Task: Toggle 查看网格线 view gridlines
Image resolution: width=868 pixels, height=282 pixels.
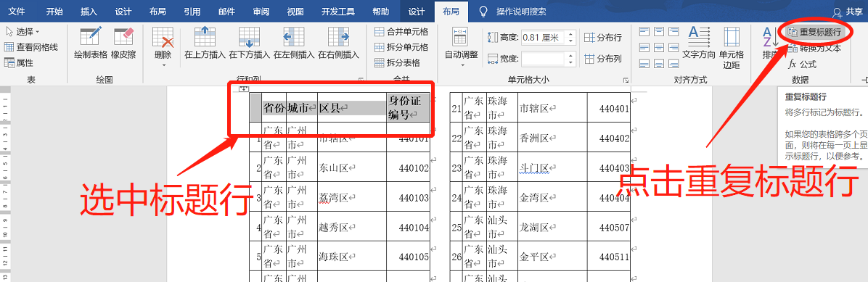Action: tap(31, 47)
